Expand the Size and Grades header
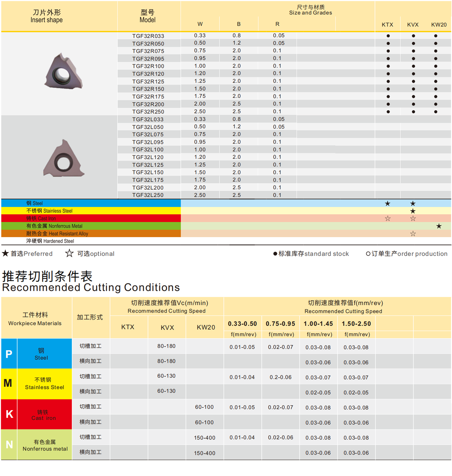 (x=311, y=10)
